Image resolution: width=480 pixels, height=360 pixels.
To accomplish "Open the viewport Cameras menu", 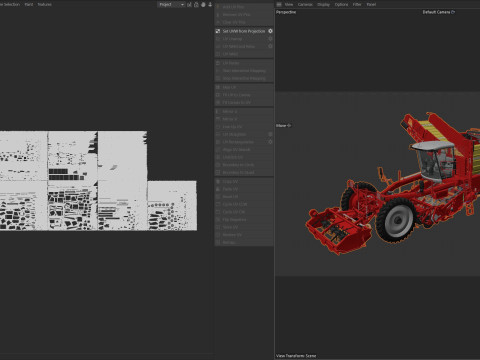I will coord(305,4).
